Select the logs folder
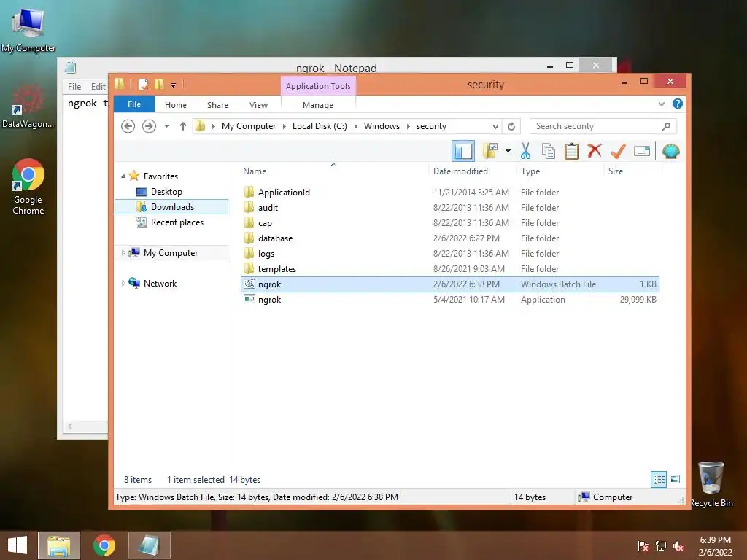 click(x=266, y=253)
